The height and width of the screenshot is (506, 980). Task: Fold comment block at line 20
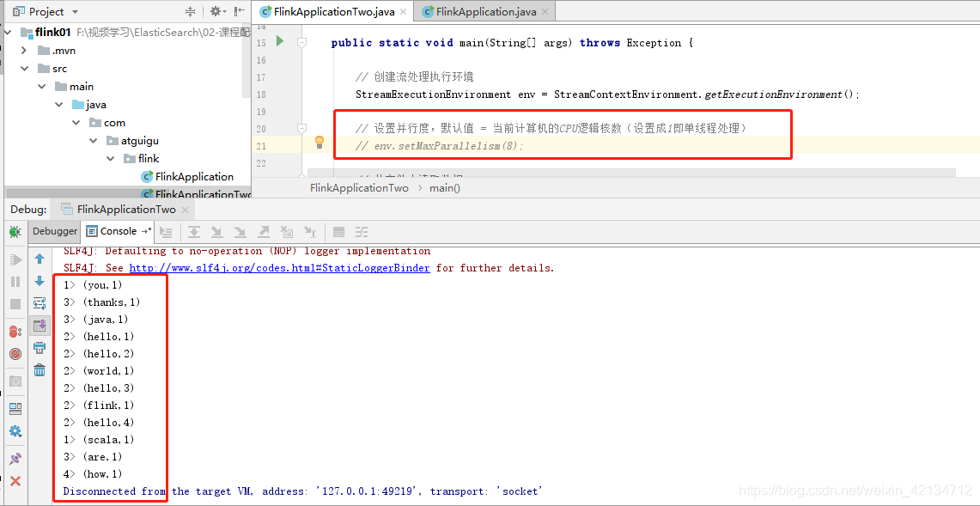[301, 128]
